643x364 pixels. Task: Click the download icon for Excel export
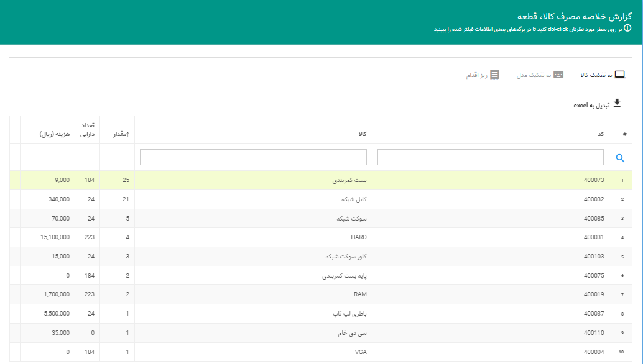click(617, 103)
